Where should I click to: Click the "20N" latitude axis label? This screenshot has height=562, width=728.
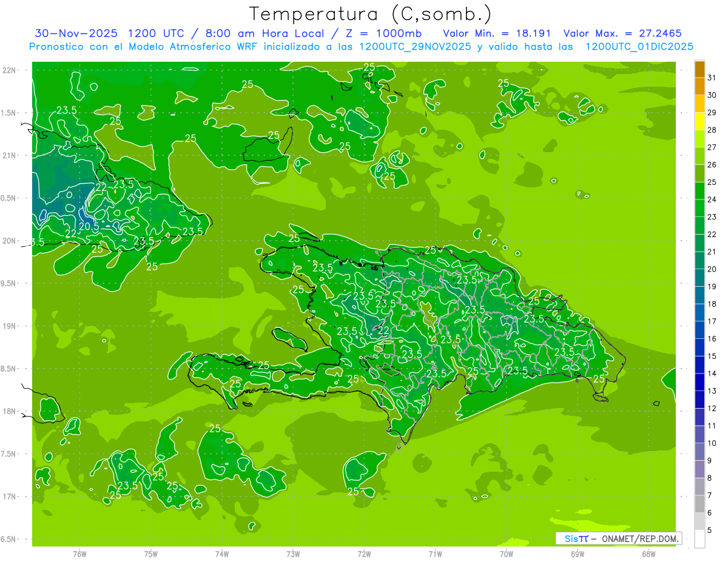[9, 241]
